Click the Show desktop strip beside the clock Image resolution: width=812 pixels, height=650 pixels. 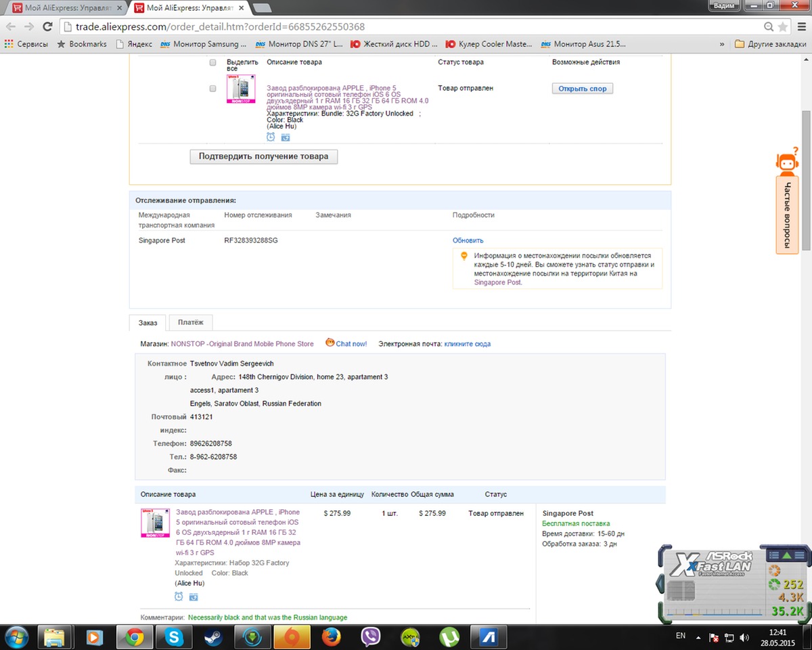click(809, 637)
